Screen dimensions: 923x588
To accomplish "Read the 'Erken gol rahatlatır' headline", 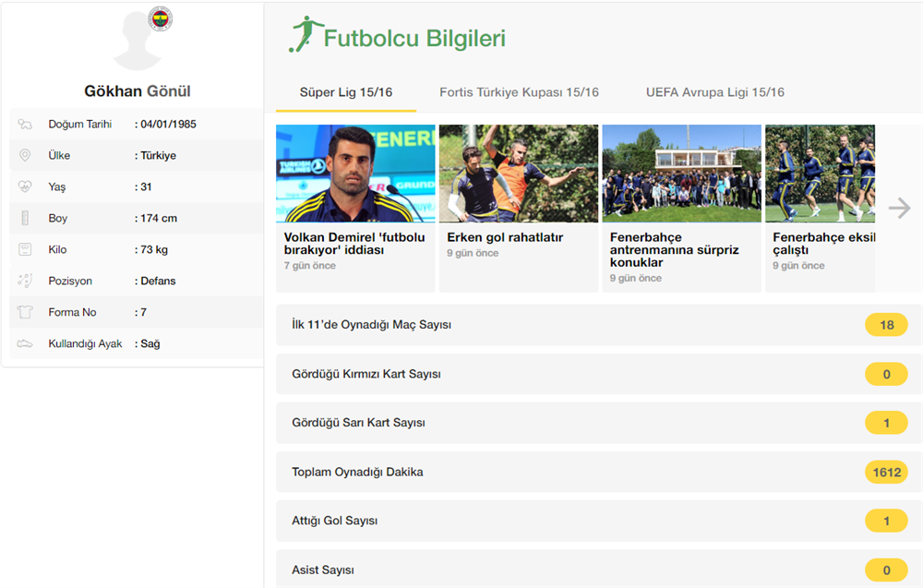I will 505,237.
